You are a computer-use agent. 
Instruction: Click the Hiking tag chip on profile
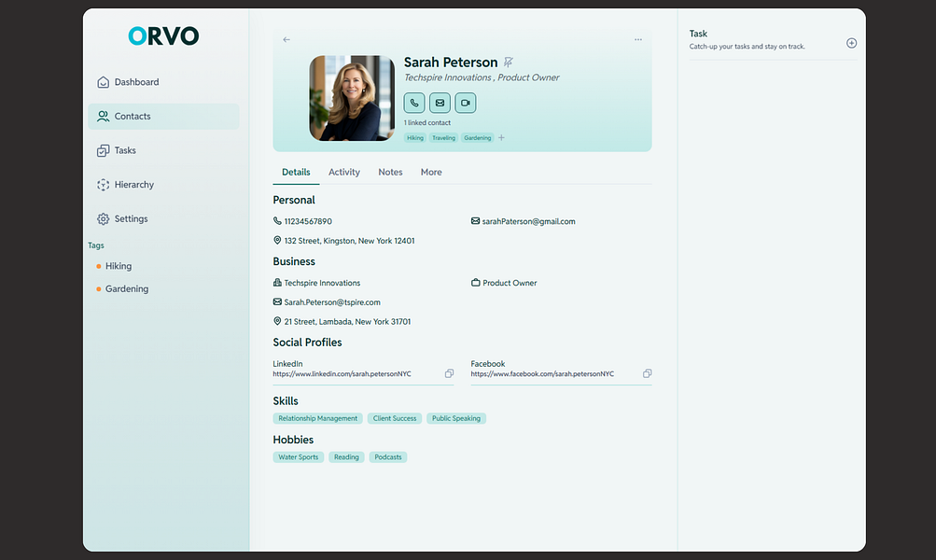[415, 138]
